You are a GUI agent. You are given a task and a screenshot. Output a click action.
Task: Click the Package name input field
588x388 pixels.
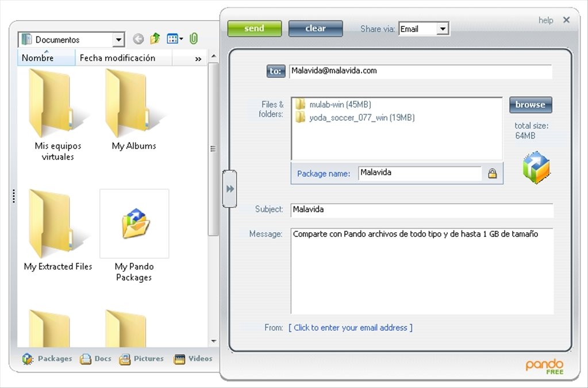click(420, 173)
